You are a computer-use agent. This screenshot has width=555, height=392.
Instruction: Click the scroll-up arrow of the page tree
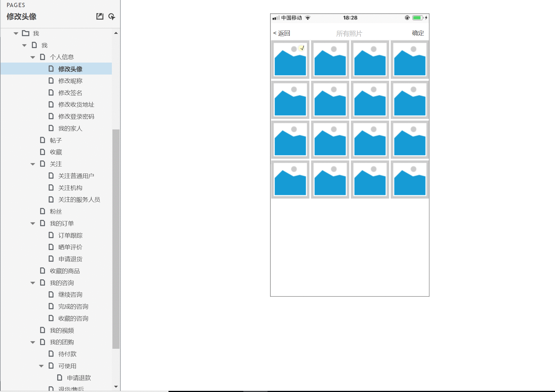pyautogui.click(x=116, y=33)
